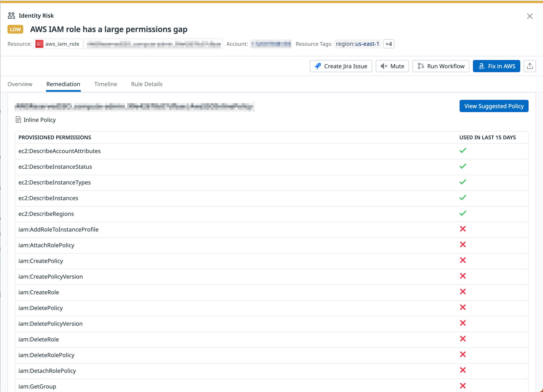Run Workflow for this risk
The image size is (543, 392).
coord(441,66)
